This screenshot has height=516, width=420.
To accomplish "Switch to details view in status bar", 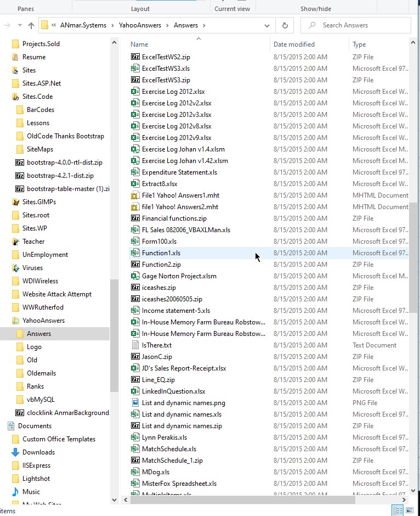I will 398,511.
